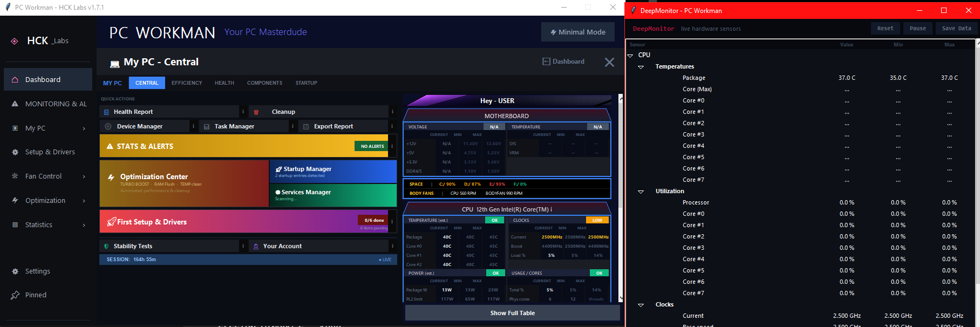Open the STARTUP tab
The width and height of the screenshot is (980, 327).
306,83
